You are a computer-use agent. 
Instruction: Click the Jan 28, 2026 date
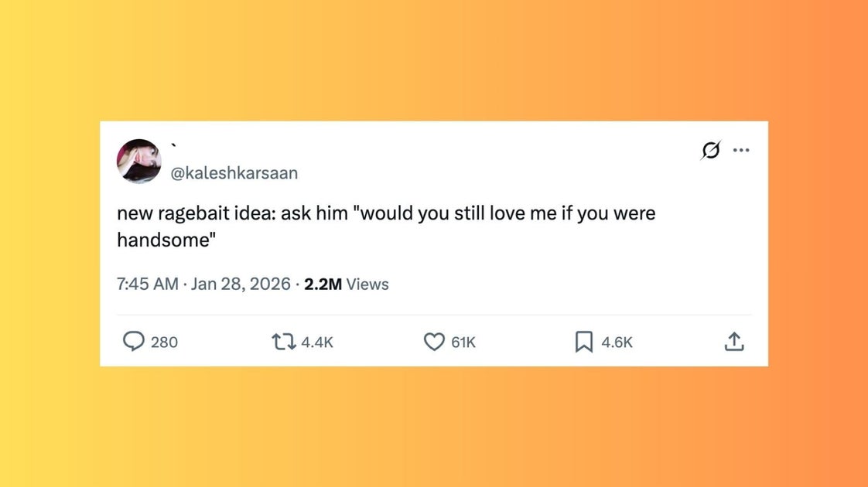tap(240, 284)
